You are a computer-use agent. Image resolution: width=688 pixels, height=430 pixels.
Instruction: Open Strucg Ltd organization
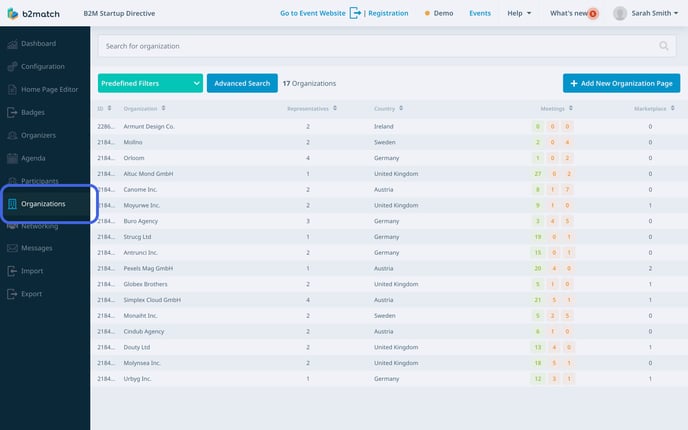(x=137, y=237)
